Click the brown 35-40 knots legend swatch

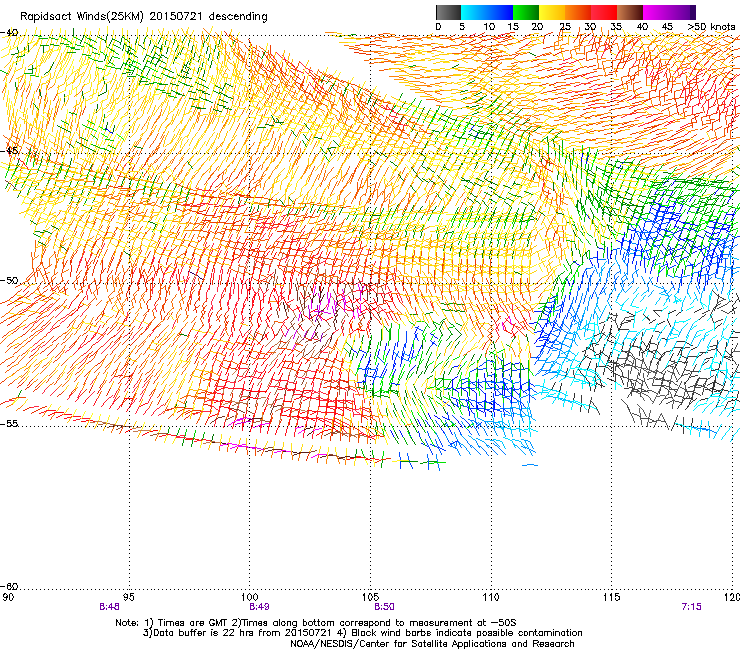pyautogui.click(x=630, y=12)
